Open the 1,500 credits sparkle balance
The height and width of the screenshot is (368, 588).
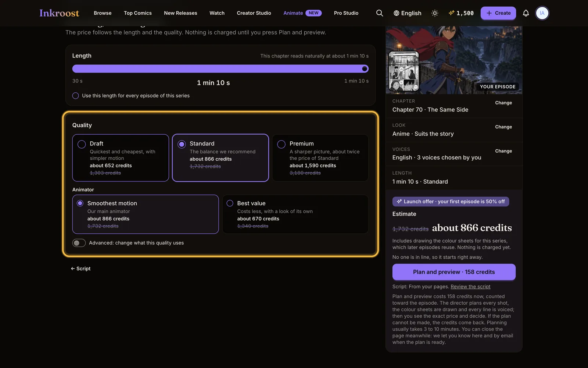(x=461, y=13)
